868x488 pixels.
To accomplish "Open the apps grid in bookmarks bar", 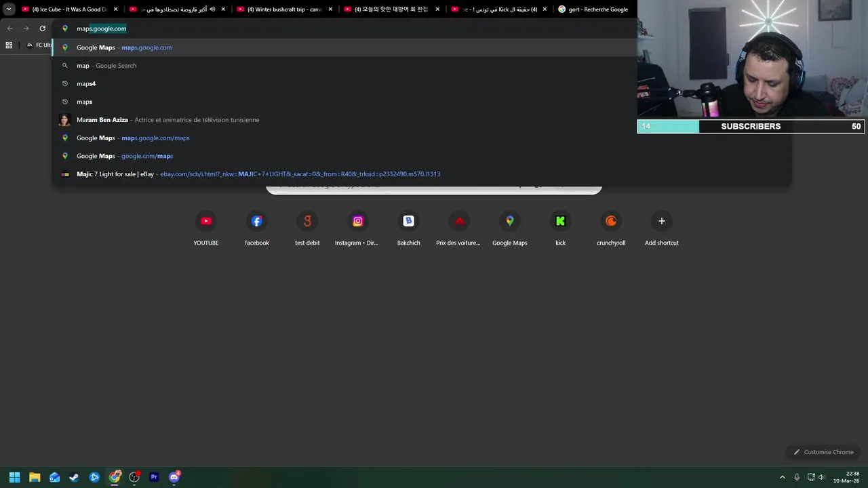I will click(9, 45).
